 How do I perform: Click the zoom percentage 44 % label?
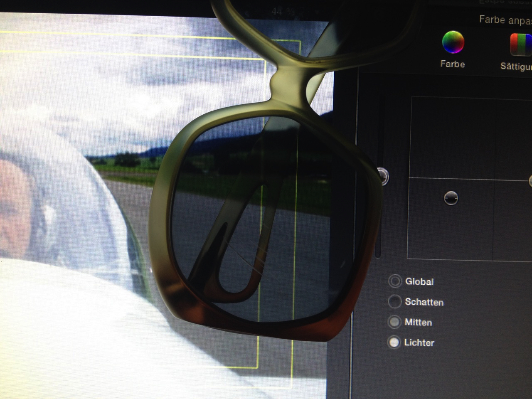click(283, 12)
